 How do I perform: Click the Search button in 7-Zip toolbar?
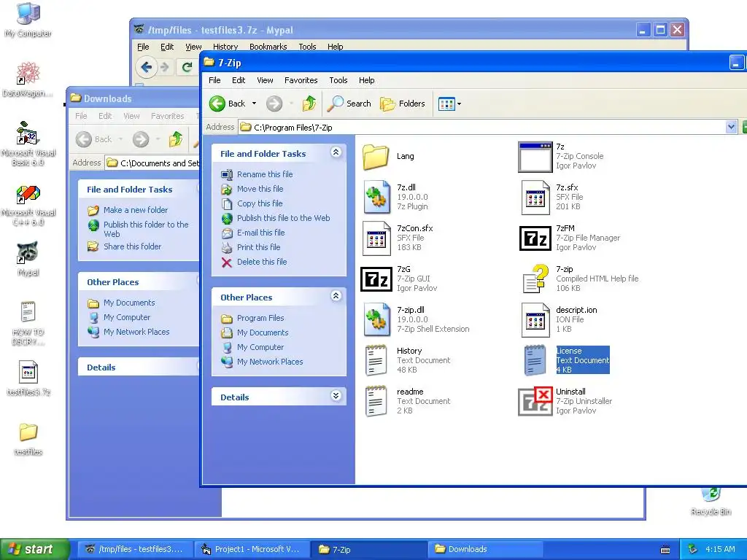pyautogui.click(x=349, y=104)
